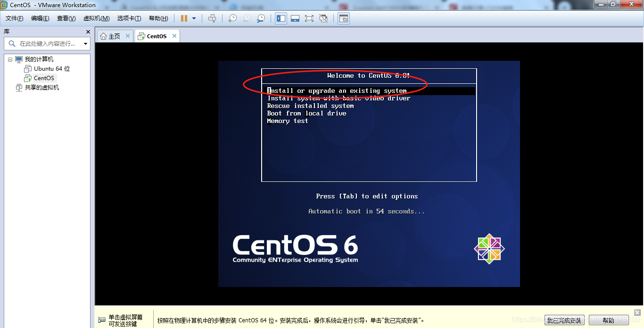Click the Ubuntu 64 位 VM icon
The image size is (644, 328).
pos(28,69)
